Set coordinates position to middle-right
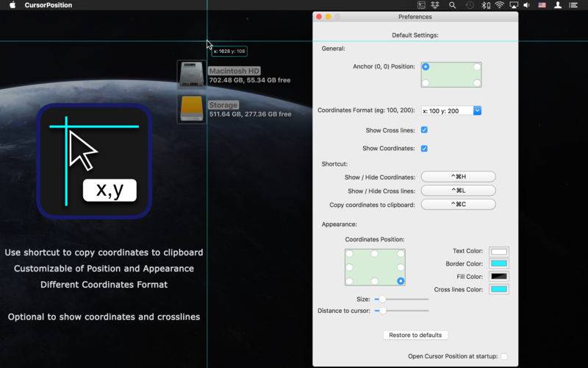This screenshot has width=588, height=368. (x=401, y=267)
